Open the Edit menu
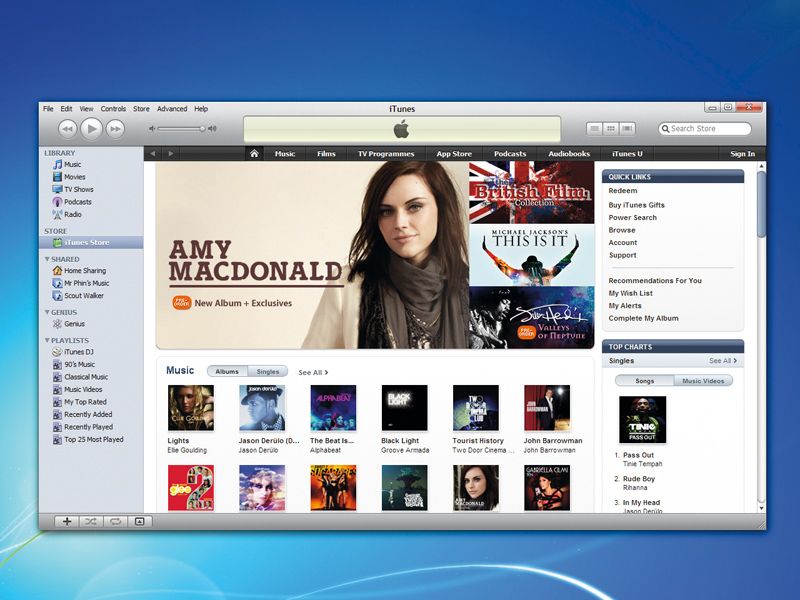 (66, 109)
